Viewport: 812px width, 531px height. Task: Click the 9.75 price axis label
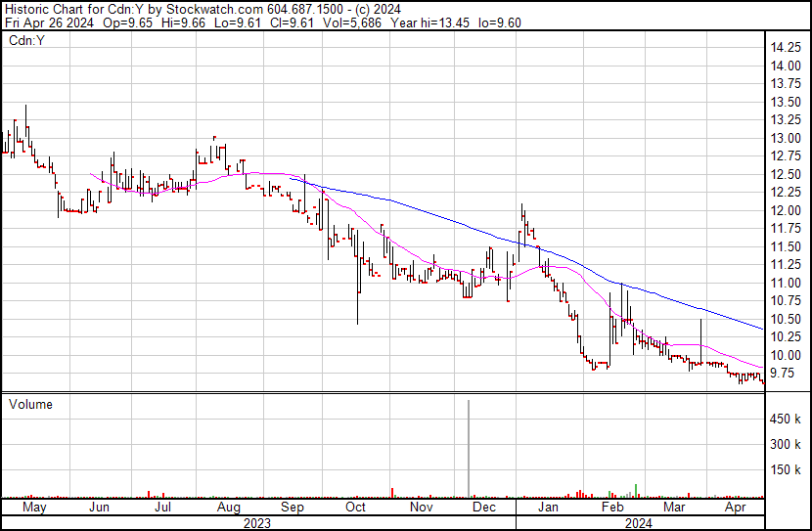(x=782, y=374)
